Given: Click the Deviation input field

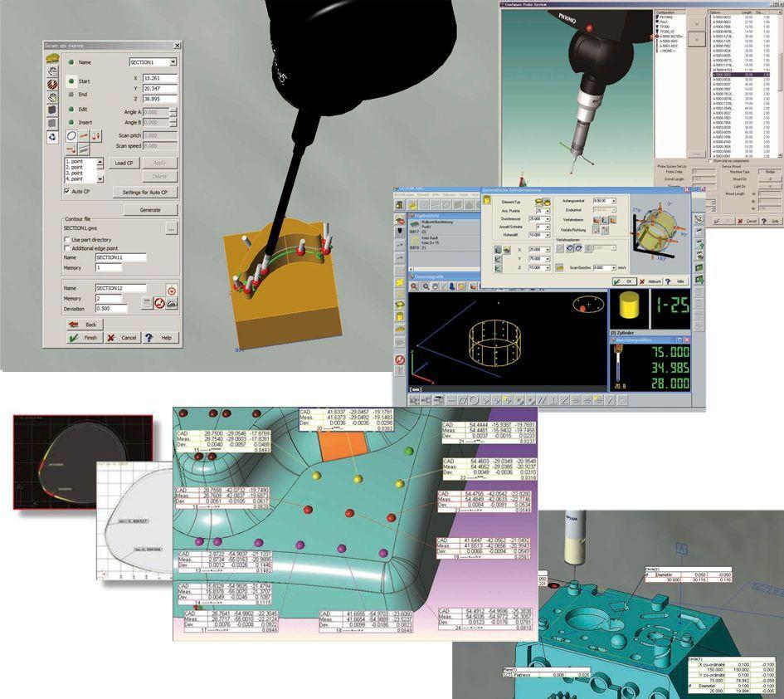Looking at the screenshot, I should (111, 308).
